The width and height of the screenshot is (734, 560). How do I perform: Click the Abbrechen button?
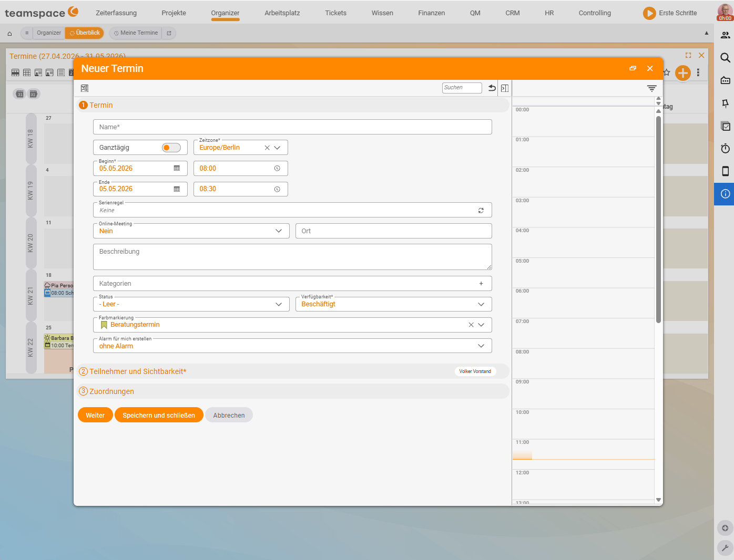tap(229, 415)
